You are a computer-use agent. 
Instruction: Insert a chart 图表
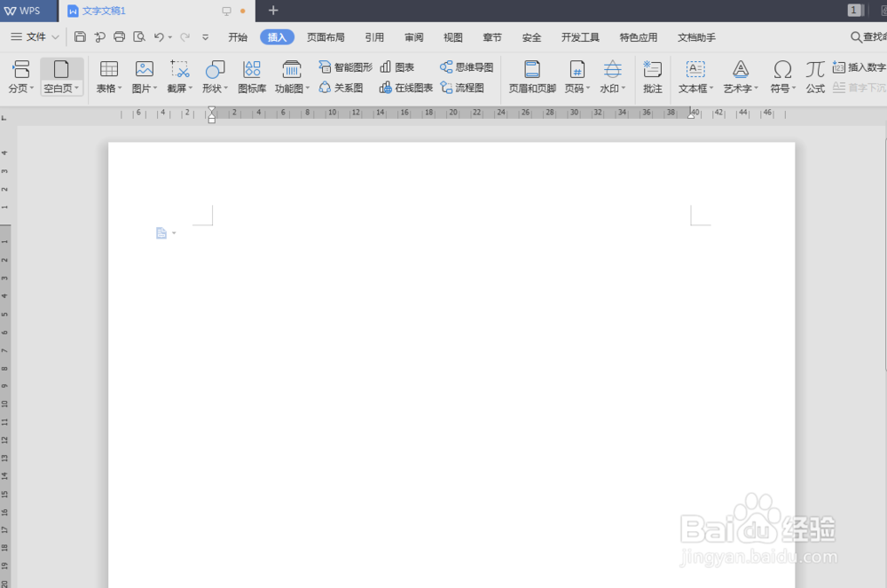coord(397,66)
